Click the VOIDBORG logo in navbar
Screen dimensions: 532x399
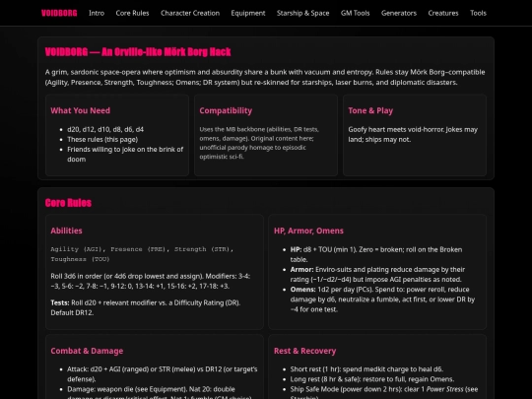pyautogui.click(x=59, y=13)
